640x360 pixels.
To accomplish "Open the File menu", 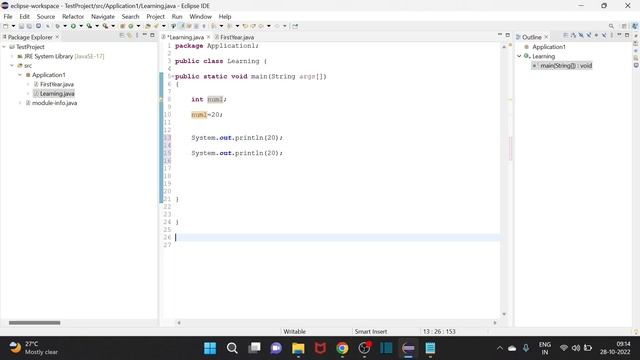I will point(8,16).
